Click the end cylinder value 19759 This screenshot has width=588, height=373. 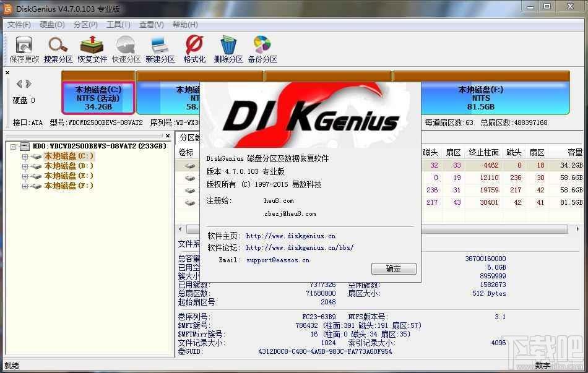[x=490, y=190]
